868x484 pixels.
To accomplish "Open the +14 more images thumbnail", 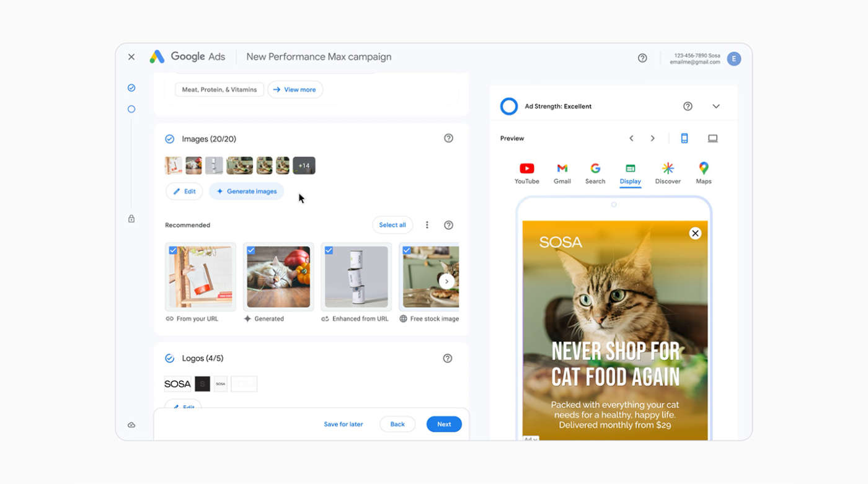I will tap(304, 165).
